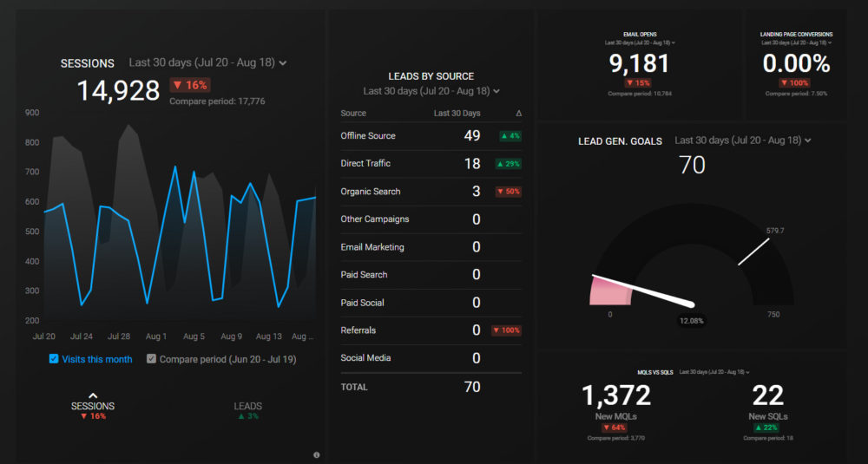
Task: Click the green 29% badge for Direct Traffic
Action: click(x=508, y=164)
